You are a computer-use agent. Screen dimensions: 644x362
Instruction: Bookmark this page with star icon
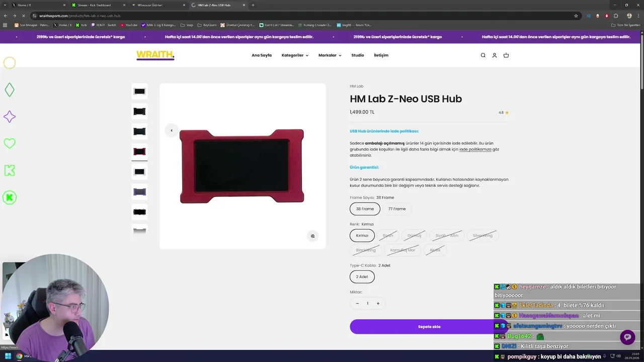click(576, 16)
